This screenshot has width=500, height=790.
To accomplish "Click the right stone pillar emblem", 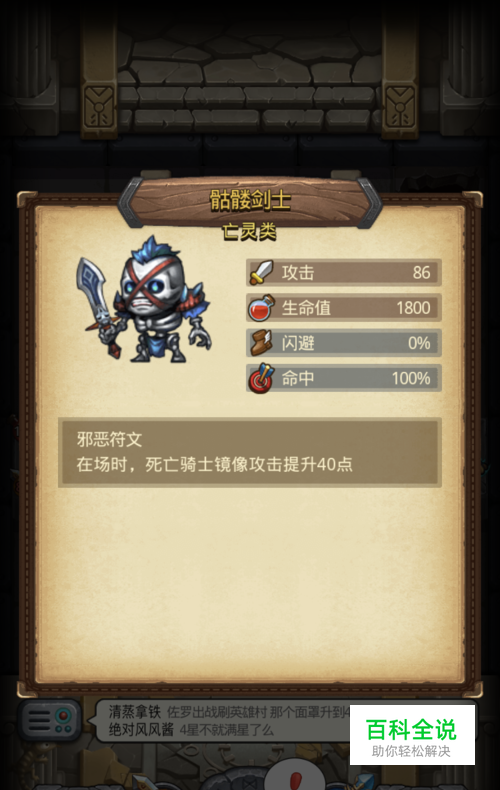I will point(400,106).
